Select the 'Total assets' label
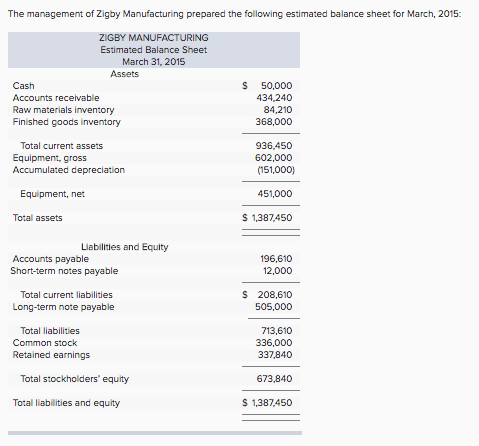The image size is (479, 446). (x=38, y=218)
